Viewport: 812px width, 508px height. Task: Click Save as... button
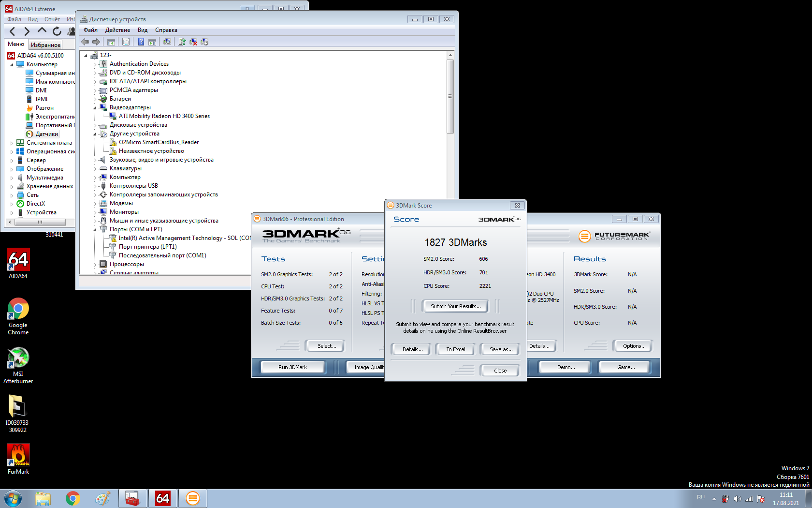coord(501,349)
